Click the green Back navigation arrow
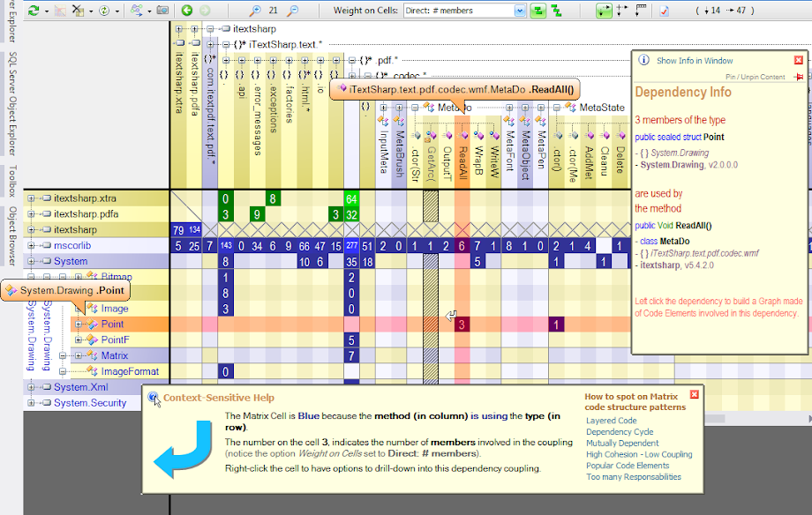Screen dimensions: 812x515 187,11
